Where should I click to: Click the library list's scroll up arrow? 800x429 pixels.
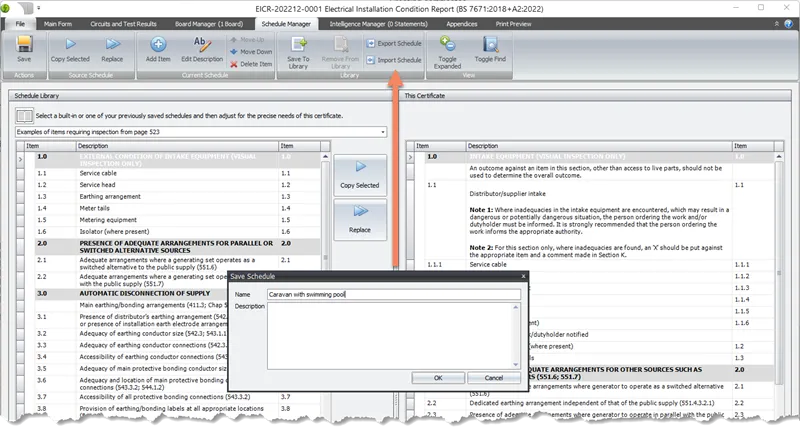coord(326,157)
